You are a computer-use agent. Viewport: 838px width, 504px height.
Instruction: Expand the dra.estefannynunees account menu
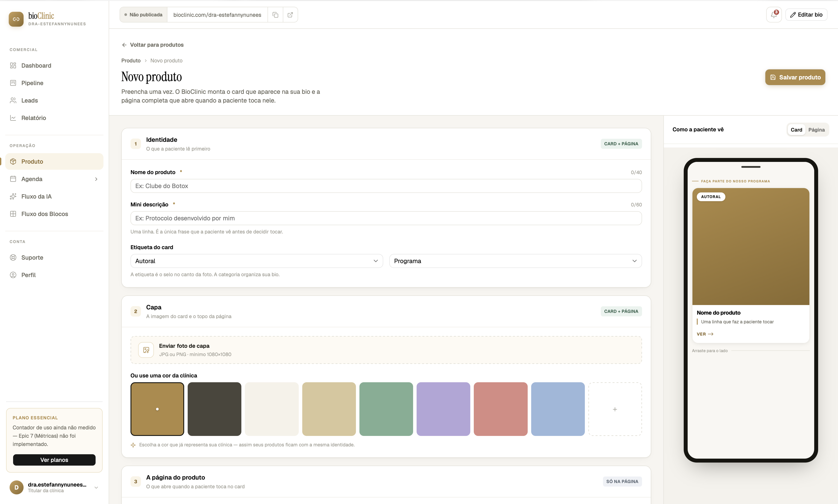click(96, 487)
